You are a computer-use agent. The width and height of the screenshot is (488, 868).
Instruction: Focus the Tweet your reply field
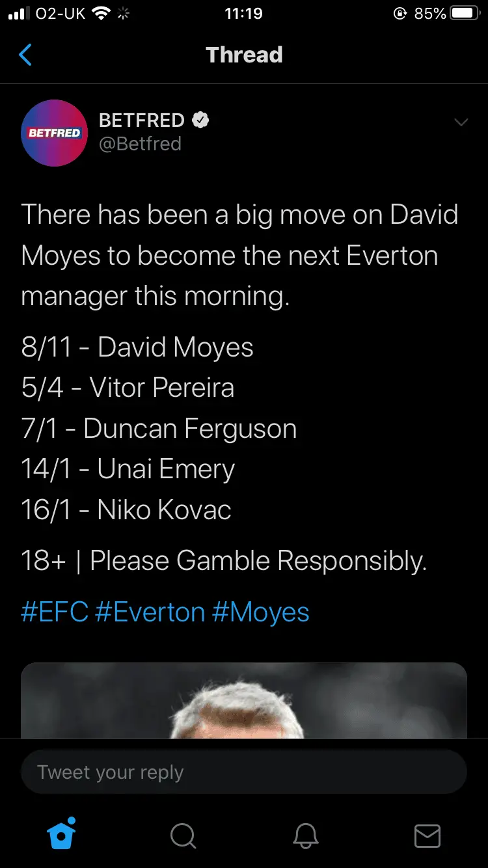[x=244, y=772]
